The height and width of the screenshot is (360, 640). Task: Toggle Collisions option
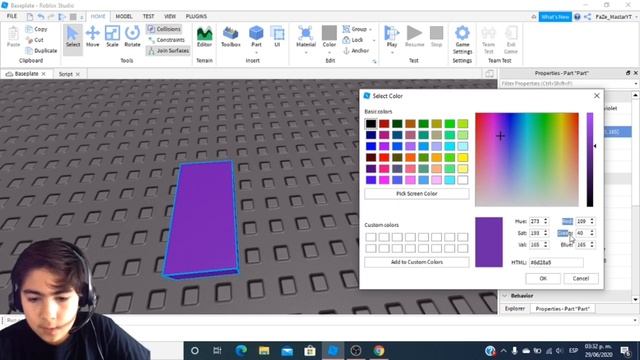pos(164,29)
